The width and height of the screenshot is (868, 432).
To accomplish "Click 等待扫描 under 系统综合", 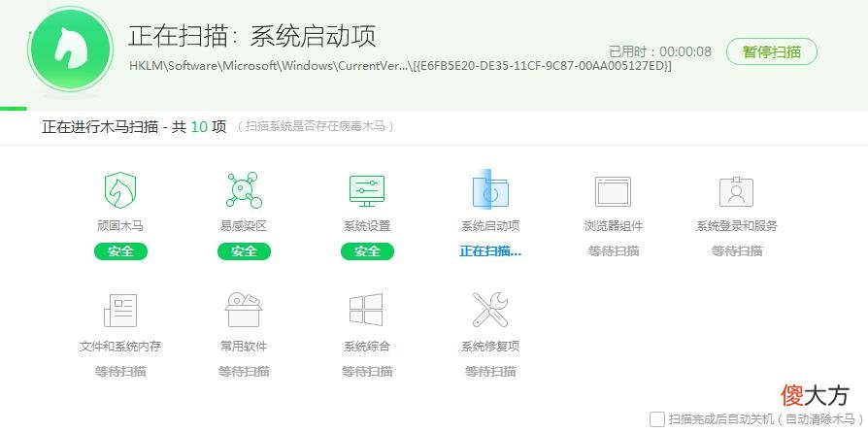I will click(x=367, y=371).
